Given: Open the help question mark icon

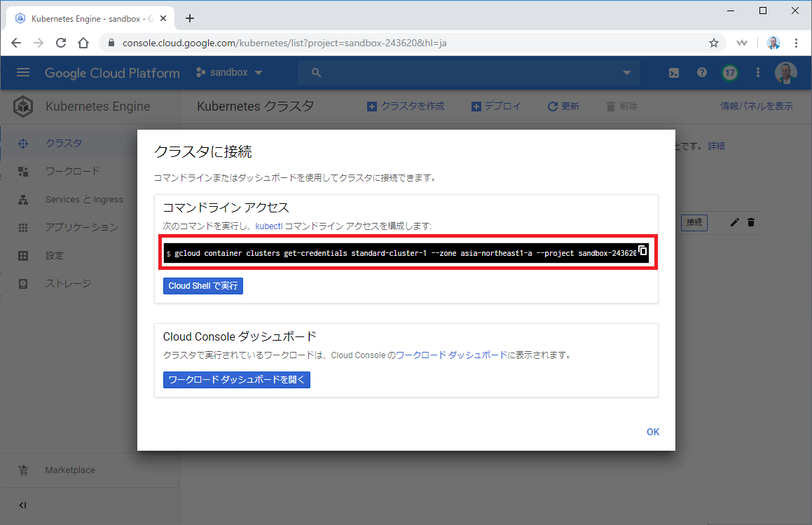Looking at the screenshot, I should [x=702, y=73].
